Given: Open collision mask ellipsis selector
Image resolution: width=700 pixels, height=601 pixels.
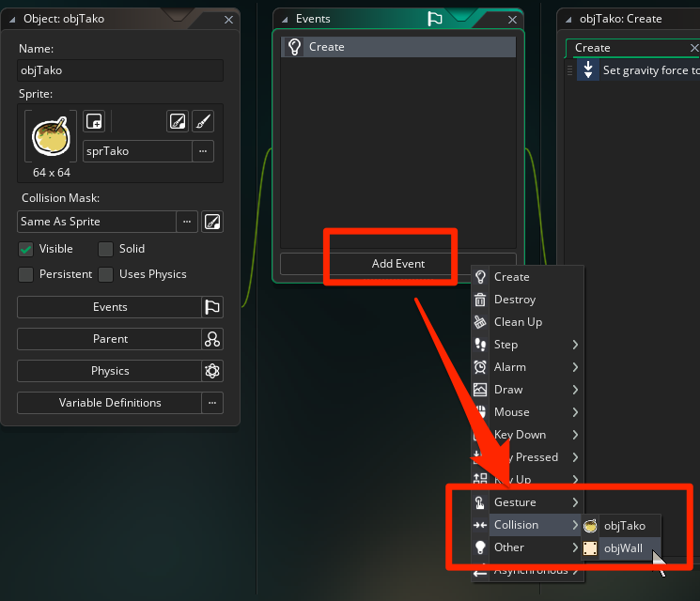Looking at the screenshot, I should [187, 222].
